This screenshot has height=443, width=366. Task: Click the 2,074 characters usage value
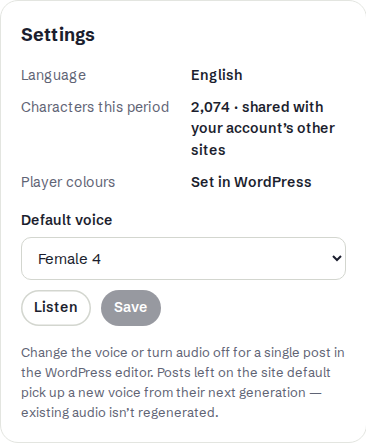click(x=263, y=129)
